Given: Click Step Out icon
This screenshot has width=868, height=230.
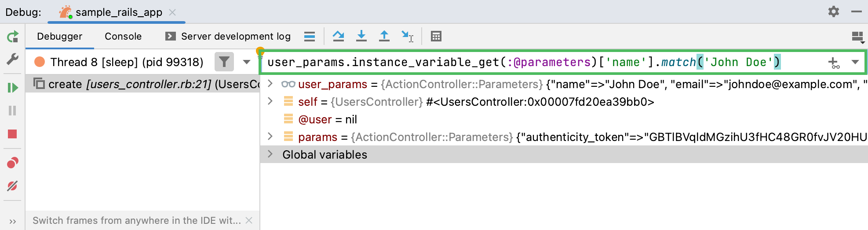Looking at the screenshot, I should [384, 36].
